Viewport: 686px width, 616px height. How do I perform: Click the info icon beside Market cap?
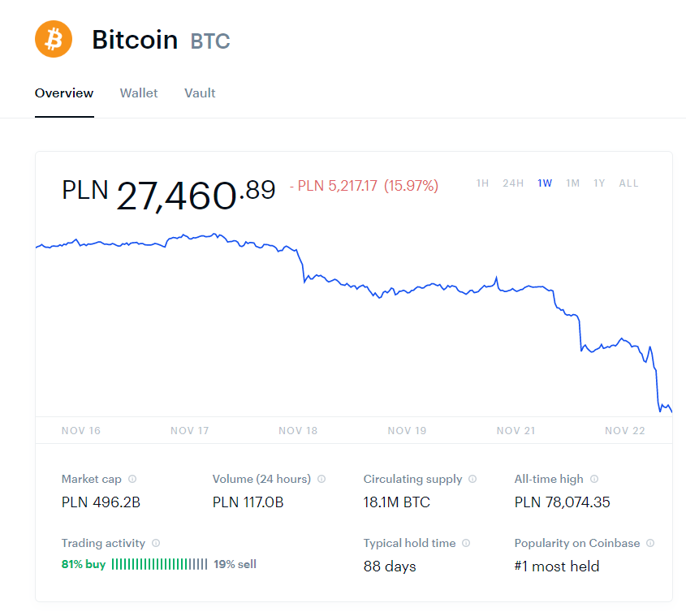point(132,479)
